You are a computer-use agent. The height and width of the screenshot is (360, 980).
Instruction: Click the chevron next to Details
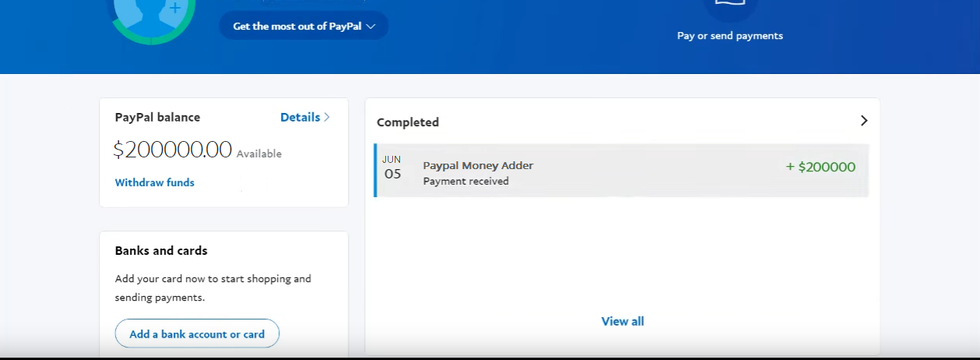click(327, 117)
